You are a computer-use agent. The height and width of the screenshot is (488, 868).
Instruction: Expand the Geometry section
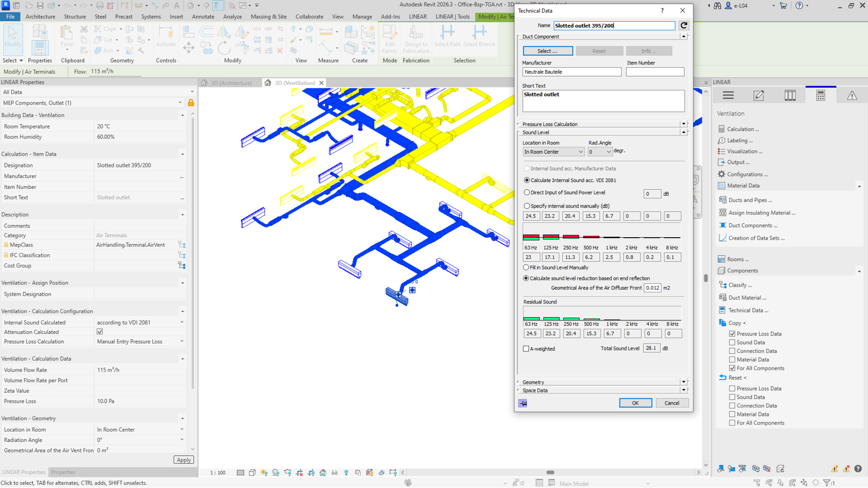tap(683, 382)
